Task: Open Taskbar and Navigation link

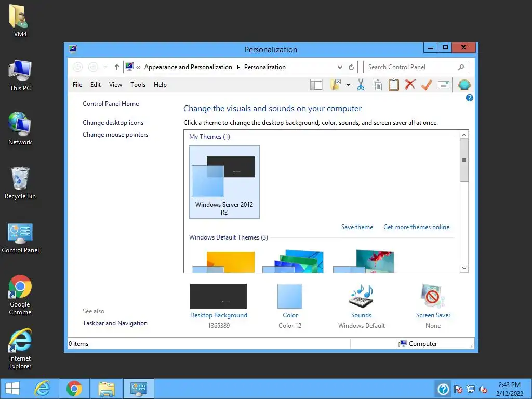Action: click(x=115, y=323)
